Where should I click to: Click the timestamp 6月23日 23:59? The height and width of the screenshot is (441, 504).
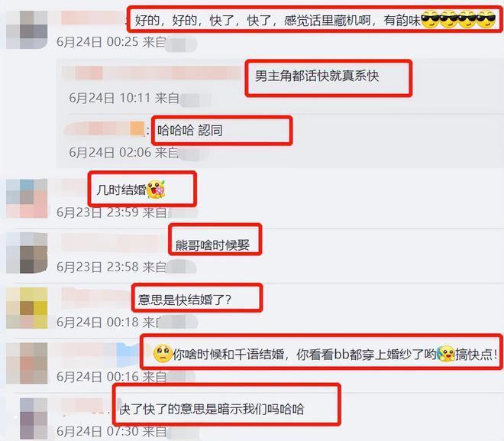pos(98,212)
